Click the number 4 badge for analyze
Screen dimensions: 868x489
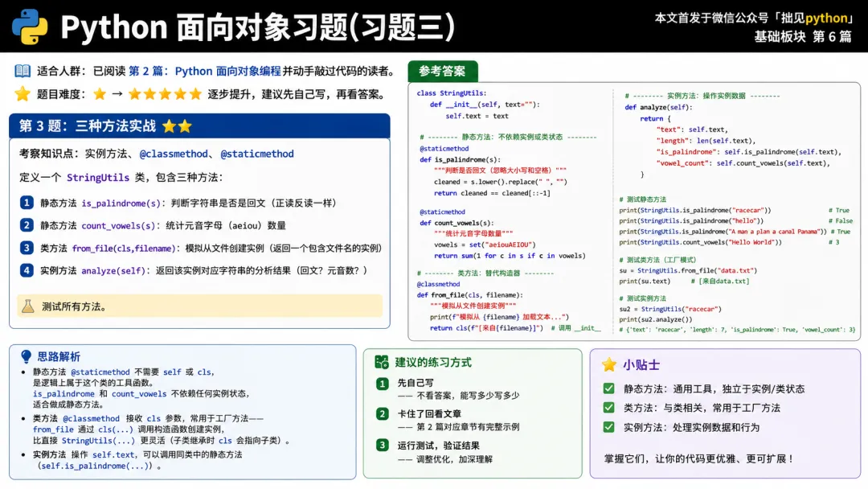click(27, 270)
